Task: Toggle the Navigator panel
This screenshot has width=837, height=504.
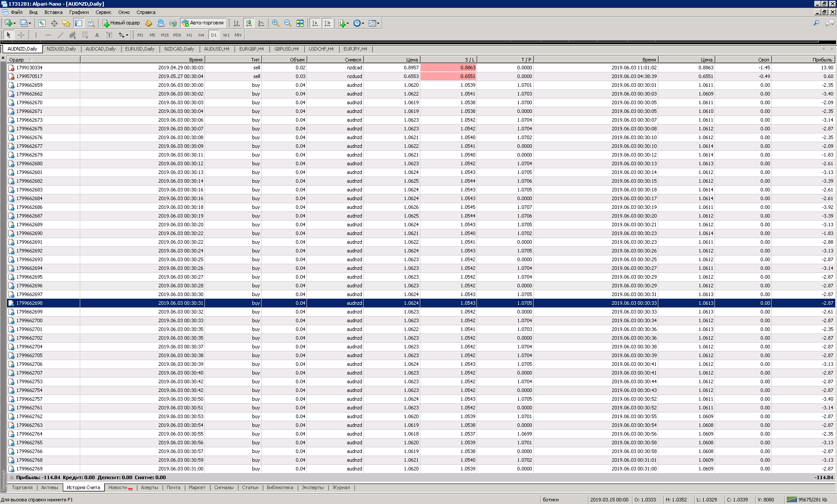Action: click(66, 23)
